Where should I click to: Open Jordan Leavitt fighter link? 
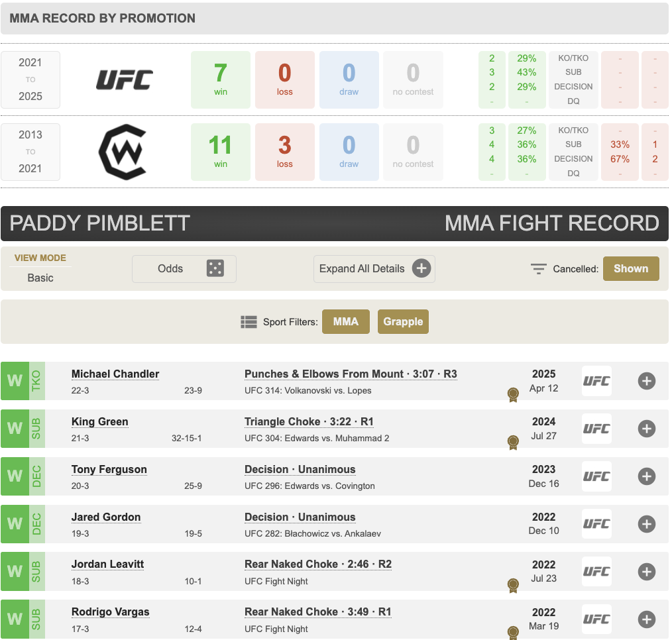tap(107, 564)
